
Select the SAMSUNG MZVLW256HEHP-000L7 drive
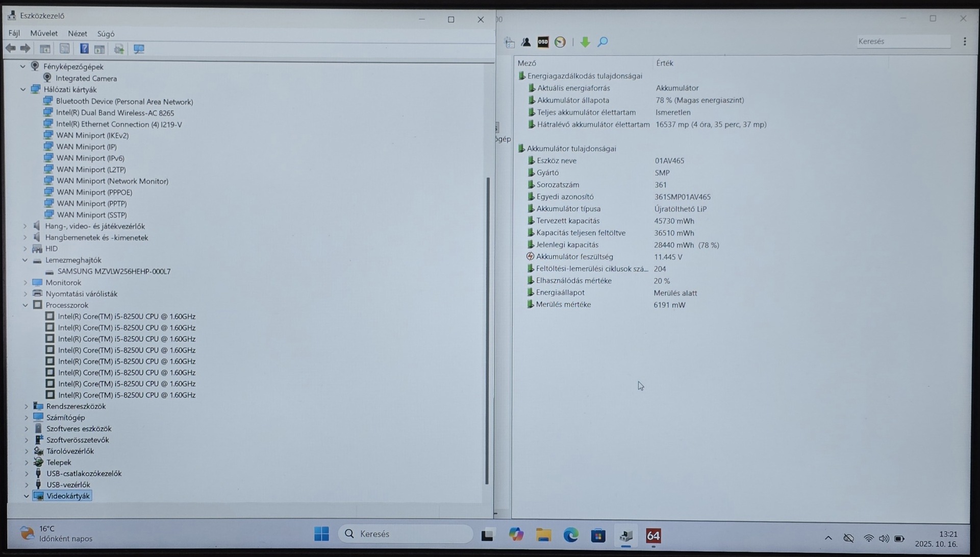coord(114,271)
